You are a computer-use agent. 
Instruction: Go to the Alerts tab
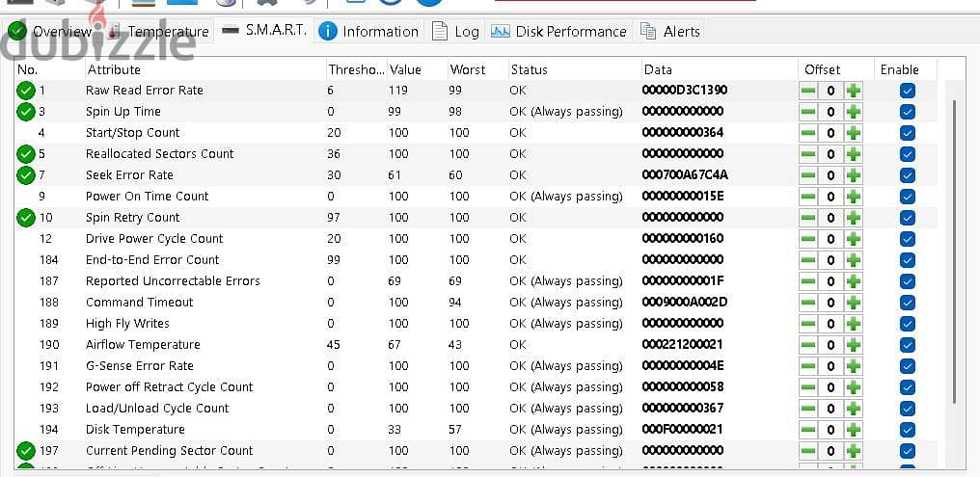point(670,31)
